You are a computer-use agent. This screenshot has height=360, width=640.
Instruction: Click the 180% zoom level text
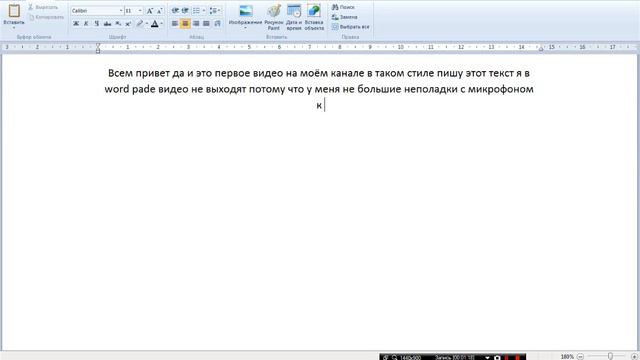pyautogui.click(x=567, y=357)
